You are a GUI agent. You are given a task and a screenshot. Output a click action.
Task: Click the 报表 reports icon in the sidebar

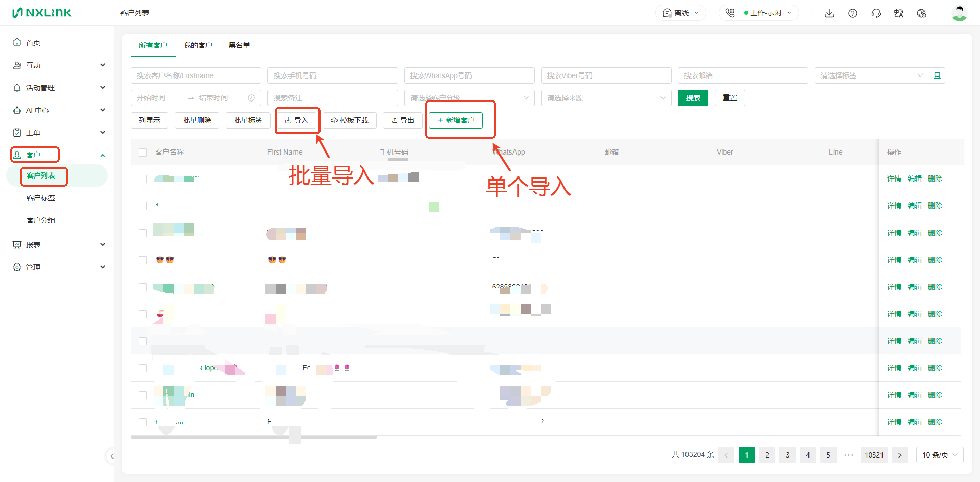pos(17,244)
